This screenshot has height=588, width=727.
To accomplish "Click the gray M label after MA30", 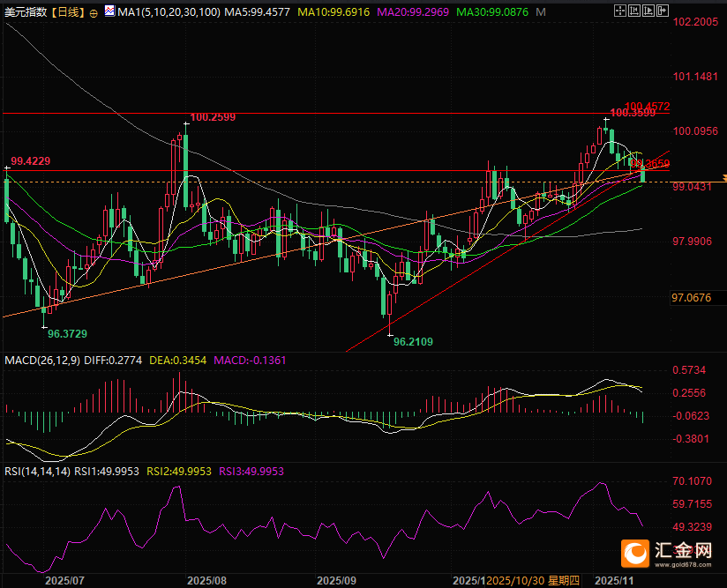I will pyautogui.click(x=540, y=12).
